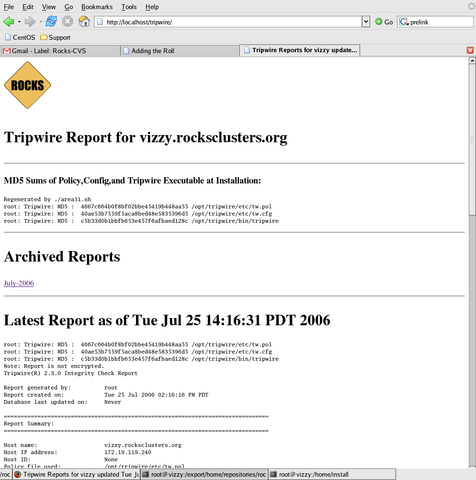Open the July-2006 archived report link
Viewport: 476px width, 480px height.
[x=19, y=283]
